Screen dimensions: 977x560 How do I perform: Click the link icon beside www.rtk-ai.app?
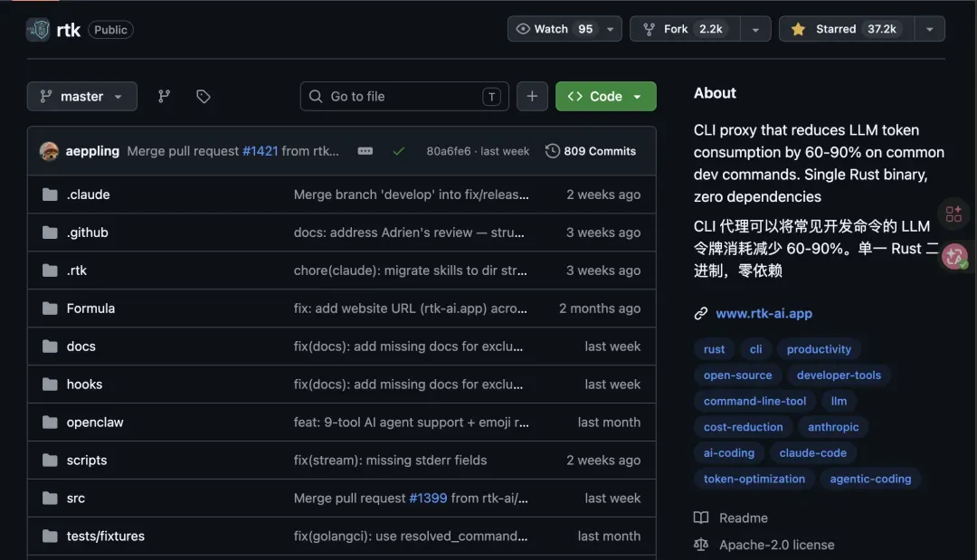click(x=701, y=314)
